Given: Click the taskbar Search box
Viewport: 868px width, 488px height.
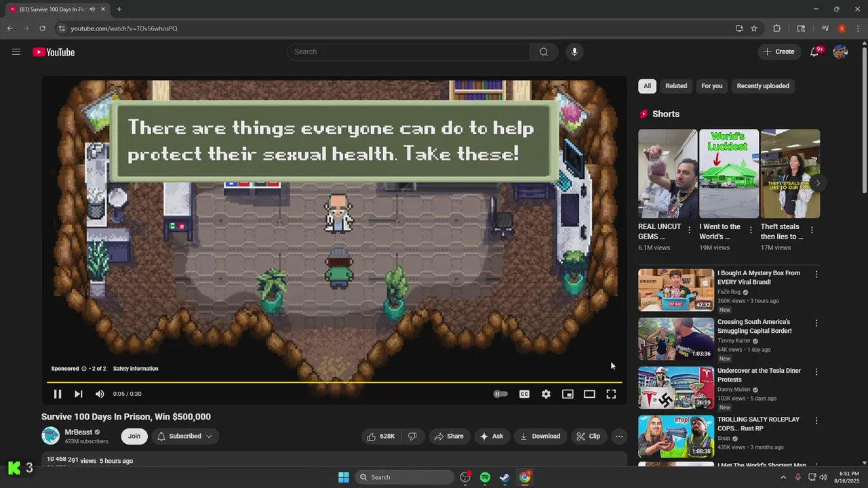Looking at the screenshot, I should (405, 477).
